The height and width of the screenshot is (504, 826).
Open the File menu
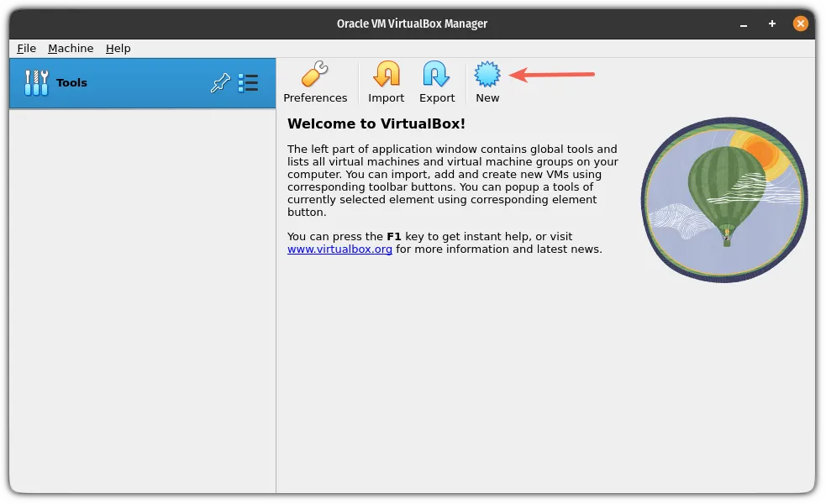click(26, 49)
